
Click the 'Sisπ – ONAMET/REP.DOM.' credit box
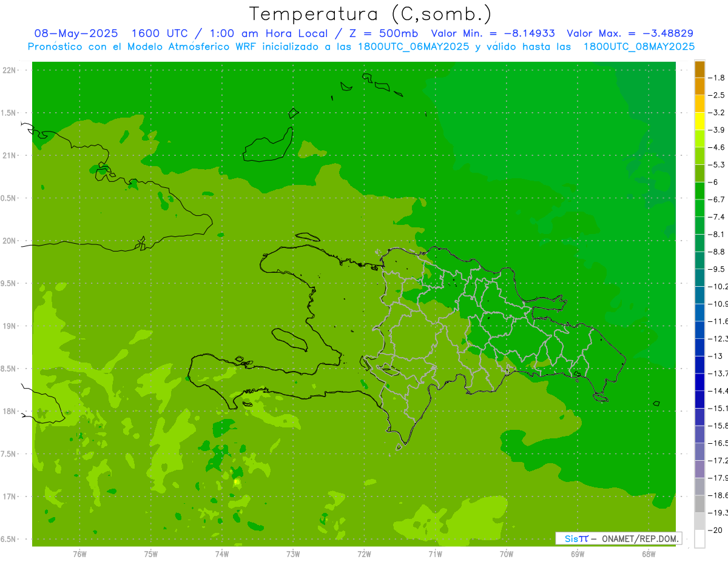pyautogui.click(x=618, y=538)
